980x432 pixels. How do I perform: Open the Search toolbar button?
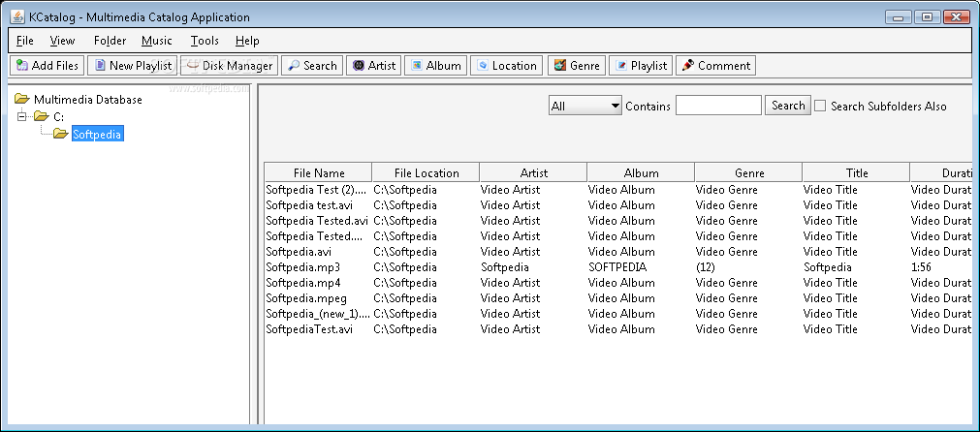312,66
